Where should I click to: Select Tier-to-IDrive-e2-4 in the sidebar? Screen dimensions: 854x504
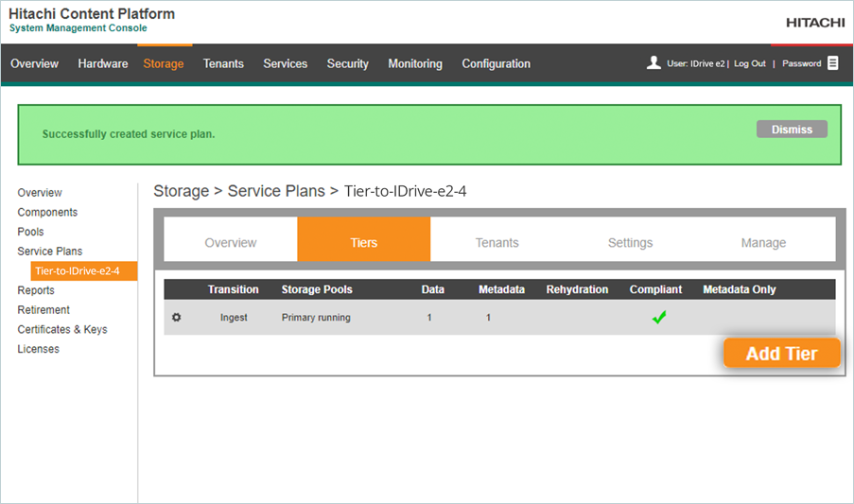(78, 271)
